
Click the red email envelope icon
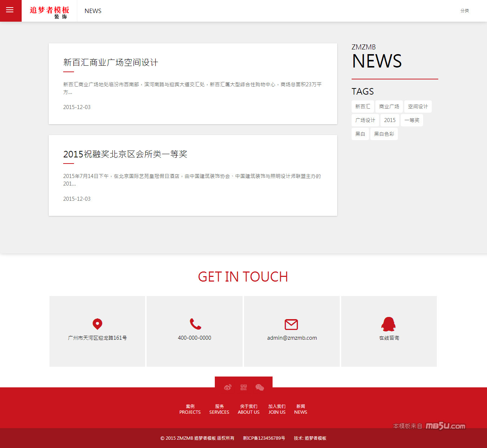(291, 324)
